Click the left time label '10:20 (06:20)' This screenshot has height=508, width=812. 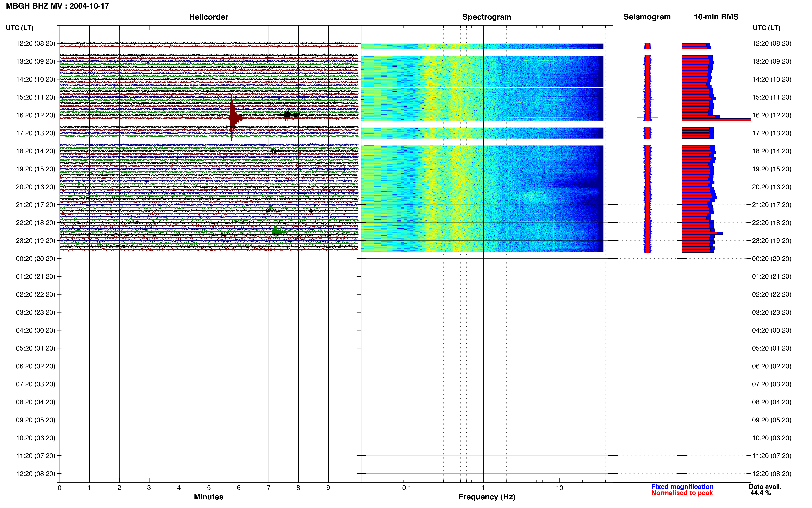[x=36, y=438]
